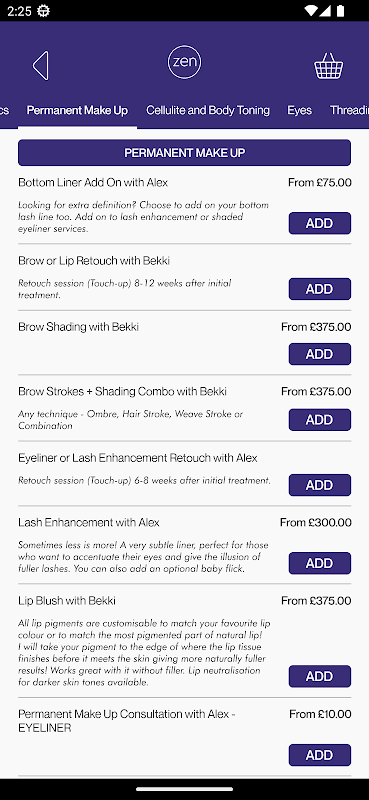Tap the PERMANENT MAKE UP header banner

184,153
